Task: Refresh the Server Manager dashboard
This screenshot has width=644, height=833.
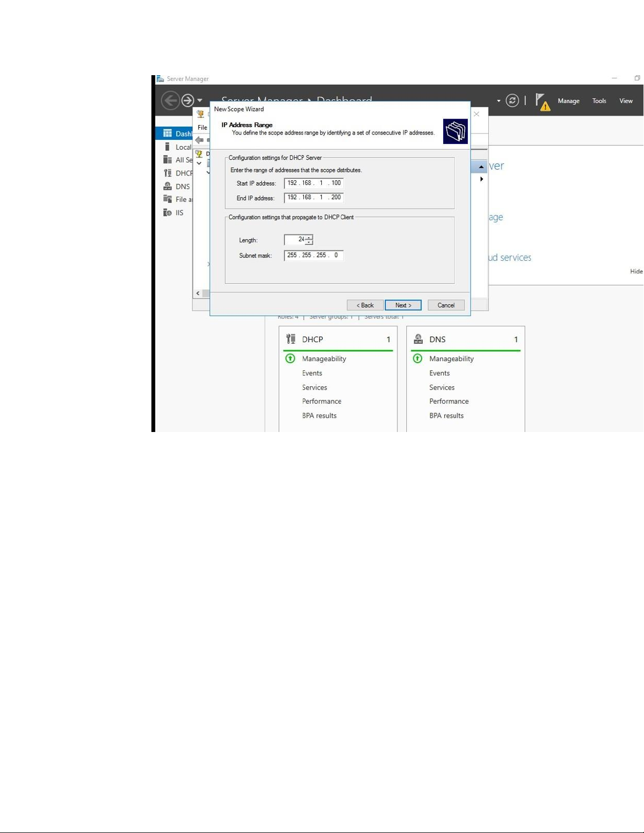Action: pyautogui.click(x=513, y=100)
